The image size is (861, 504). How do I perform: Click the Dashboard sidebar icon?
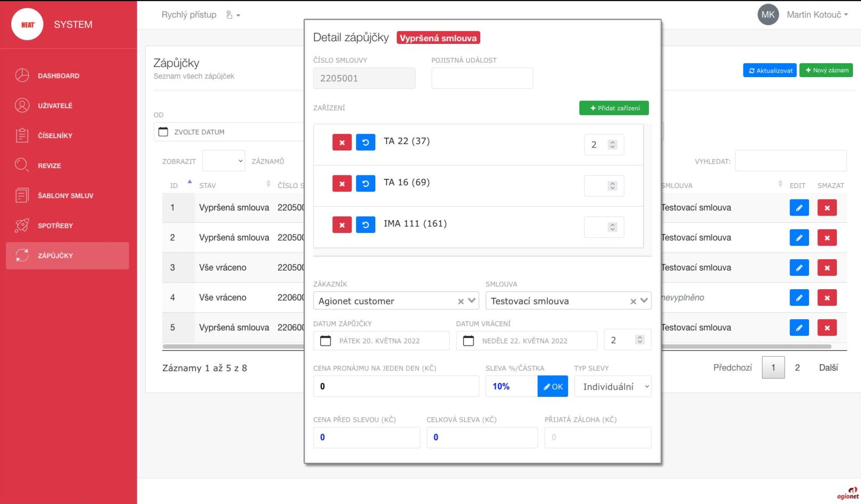[x=22, y=75]
